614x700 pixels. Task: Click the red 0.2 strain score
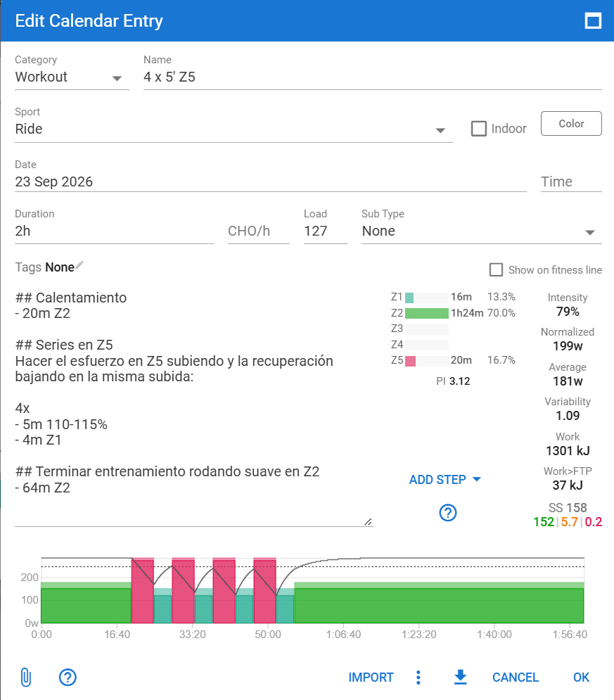[x=594, y=522]
